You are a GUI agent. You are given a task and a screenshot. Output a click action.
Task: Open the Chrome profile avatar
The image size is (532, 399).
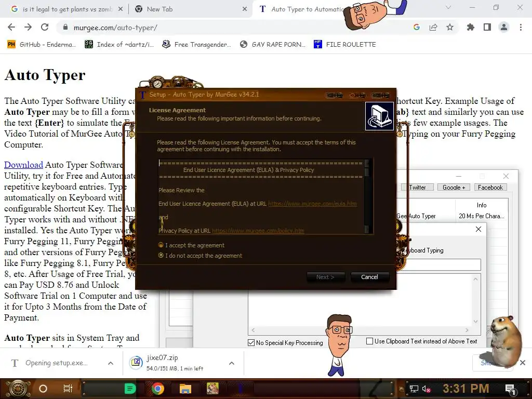(x=504, y=27)
